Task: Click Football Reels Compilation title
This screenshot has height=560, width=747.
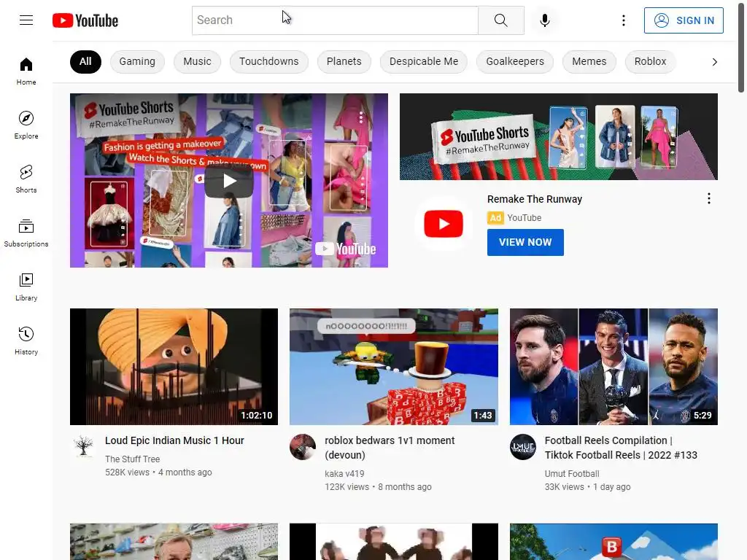Action: (621, 448)
